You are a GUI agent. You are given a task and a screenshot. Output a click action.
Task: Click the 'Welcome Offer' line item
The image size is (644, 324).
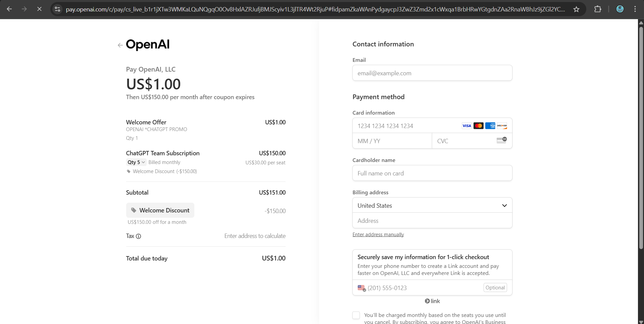146,122
